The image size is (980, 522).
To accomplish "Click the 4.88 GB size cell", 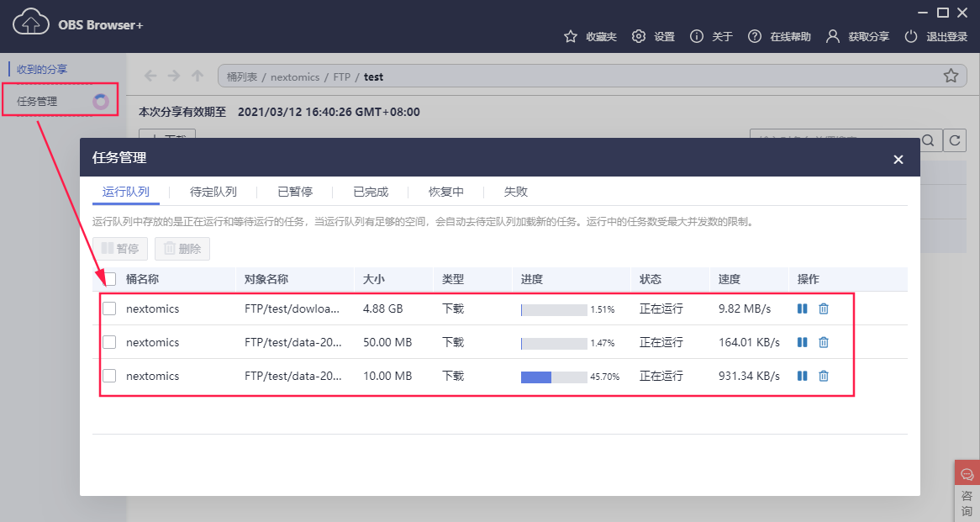I will [x=382, y=308].
